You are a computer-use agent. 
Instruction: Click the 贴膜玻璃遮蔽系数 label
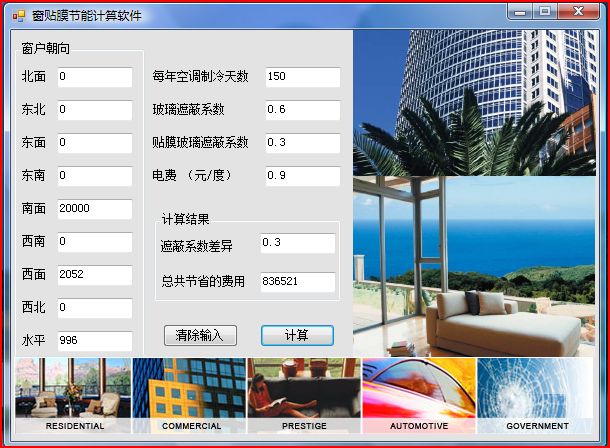pos(200,142)
